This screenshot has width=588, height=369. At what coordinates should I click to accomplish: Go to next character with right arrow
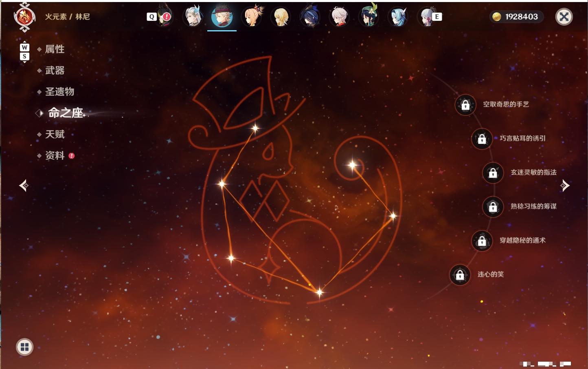point(565,186)
